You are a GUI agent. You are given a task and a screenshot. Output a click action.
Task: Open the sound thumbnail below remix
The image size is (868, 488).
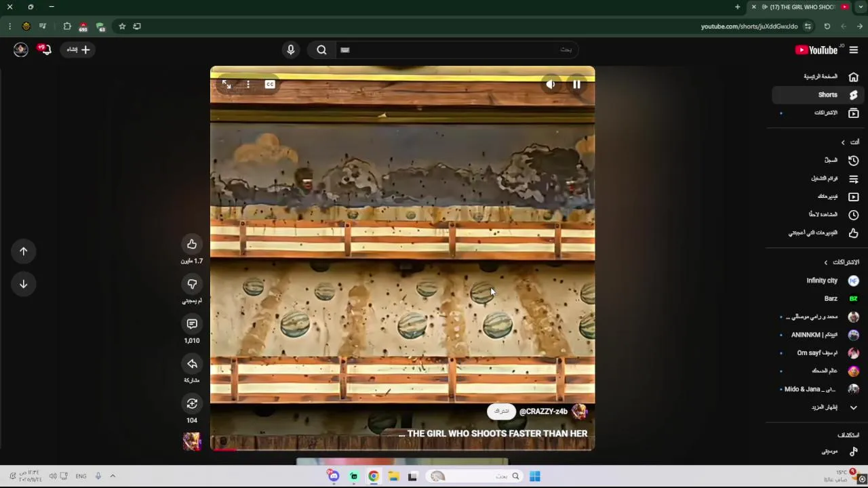[x=192, y=441]
